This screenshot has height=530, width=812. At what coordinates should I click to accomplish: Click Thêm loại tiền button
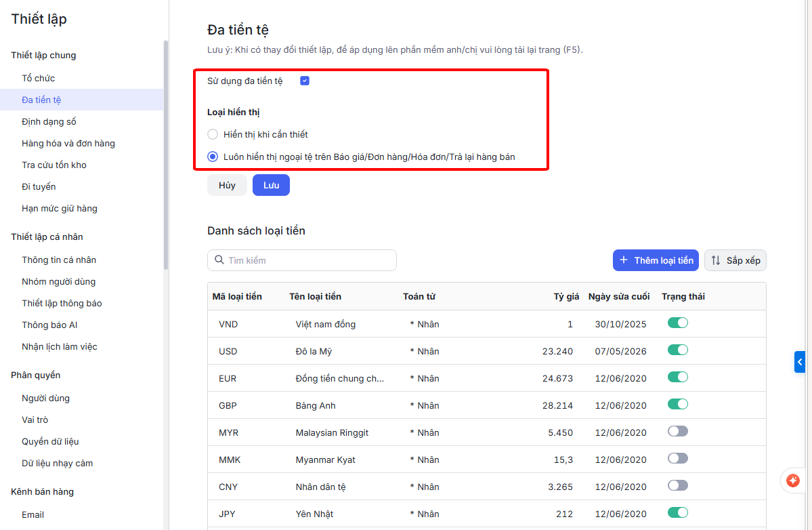[x=656, y=260]
